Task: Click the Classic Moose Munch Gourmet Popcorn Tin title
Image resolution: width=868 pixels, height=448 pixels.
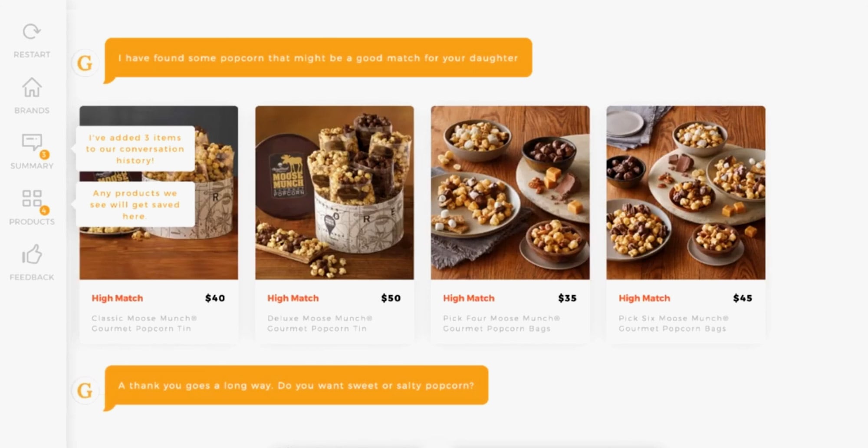Action: [x=144, y=323]
